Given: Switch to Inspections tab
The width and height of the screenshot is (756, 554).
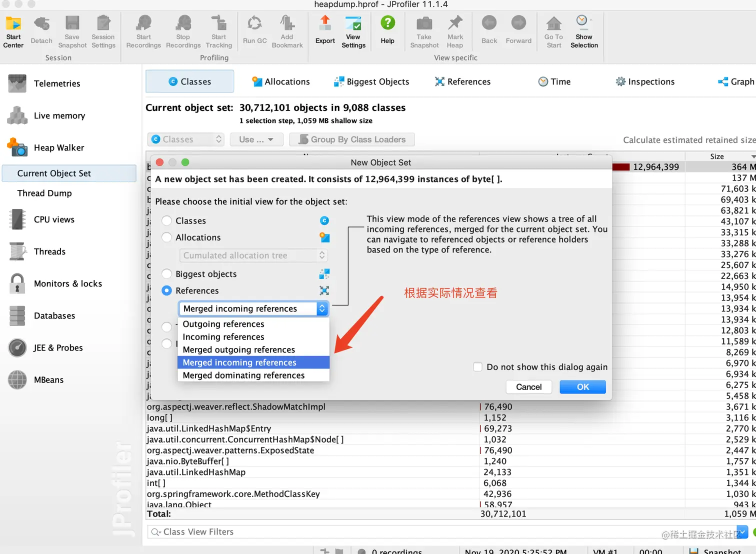Looking at the screenshot, I should (x=645, y=81).
